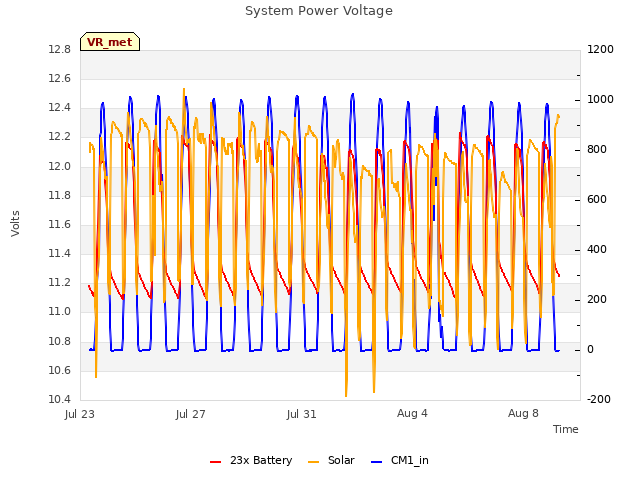Toggle the CM1_in legend entry
This screenshot has width=640, height=480.
click(400, 460)
